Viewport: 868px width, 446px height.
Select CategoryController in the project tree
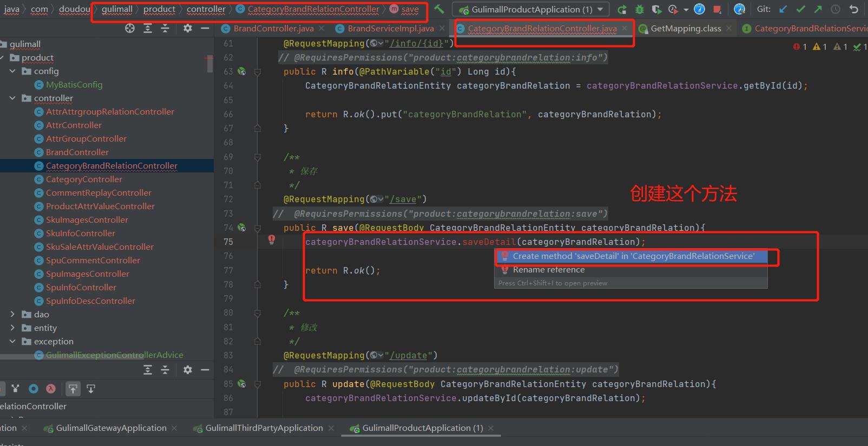click(84, 179)
